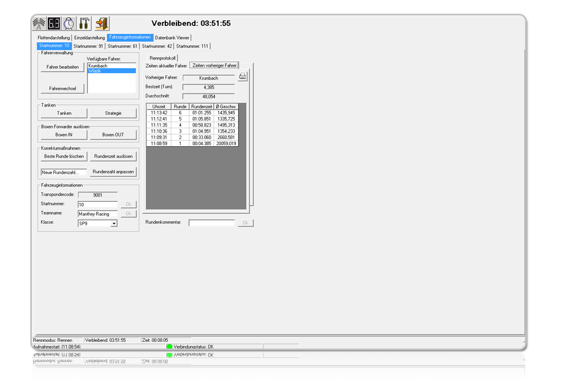
Task: Click the Startnummer input field
Action: click(x=98, y=205)
